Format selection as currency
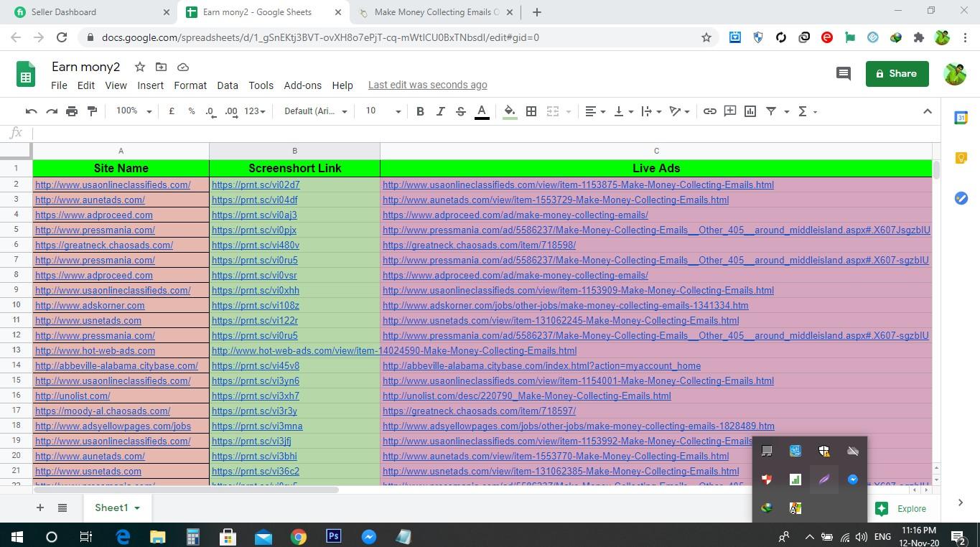 pos(171,111)
